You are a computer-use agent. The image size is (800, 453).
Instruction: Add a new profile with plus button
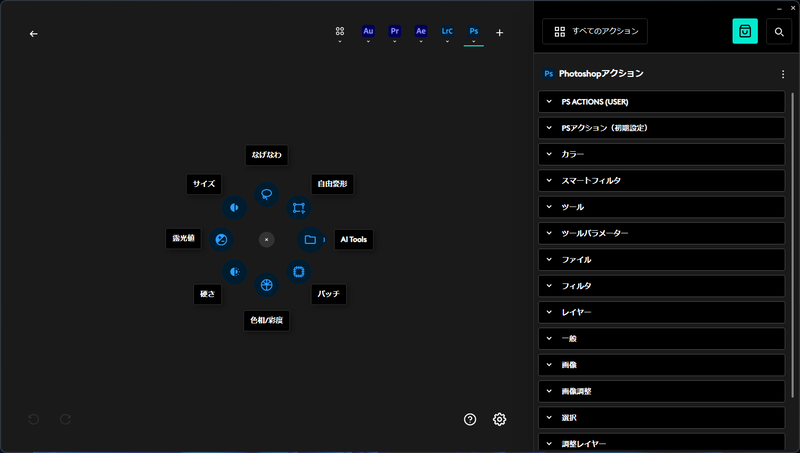click(x=499, y=33)
